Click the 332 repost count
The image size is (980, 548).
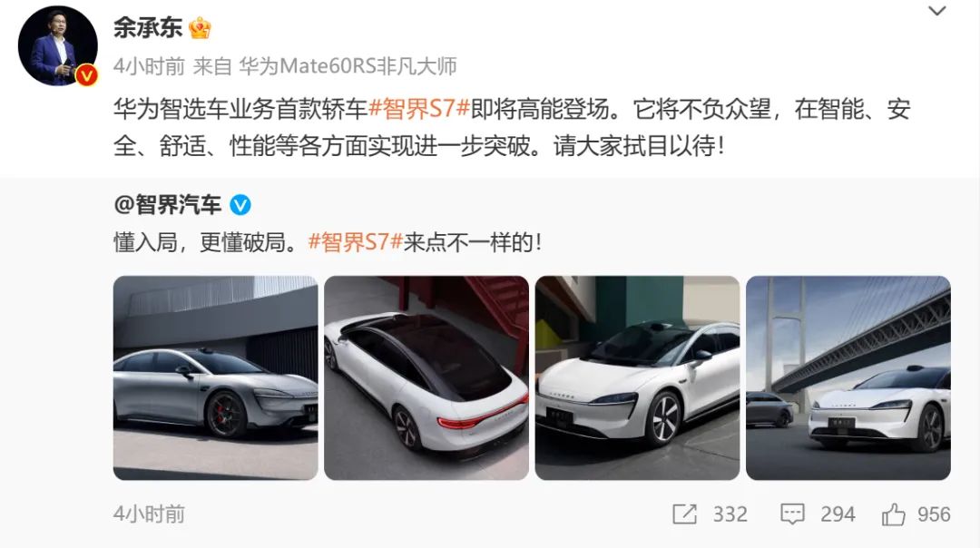[730, 514]
